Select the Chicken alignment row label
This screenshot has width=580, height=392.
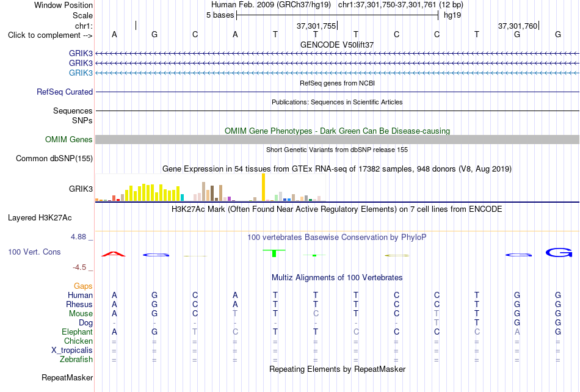78,341
